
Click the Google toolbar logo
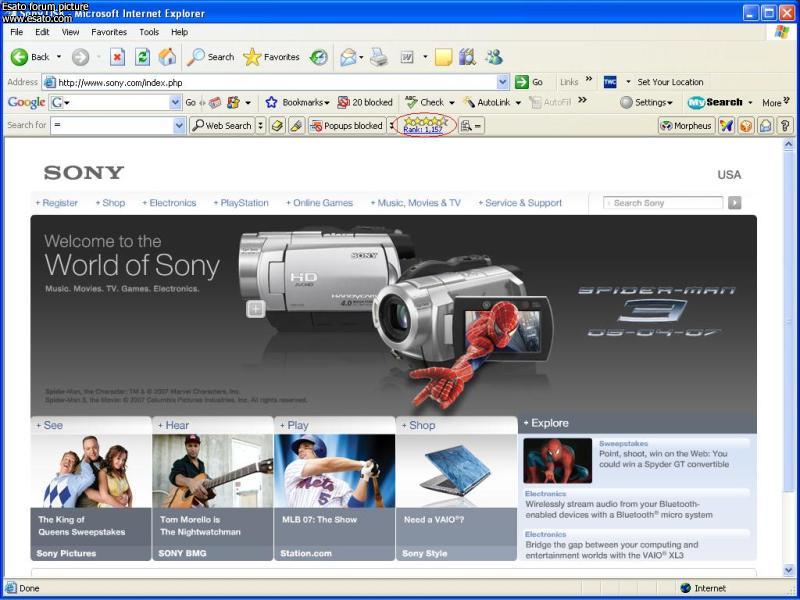(27, 103)
